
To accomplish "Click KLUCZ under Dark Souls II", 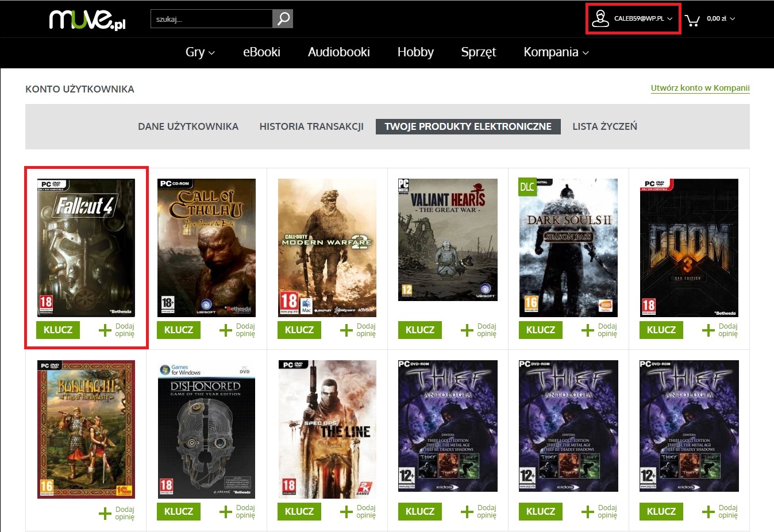I will click(541, 330).
